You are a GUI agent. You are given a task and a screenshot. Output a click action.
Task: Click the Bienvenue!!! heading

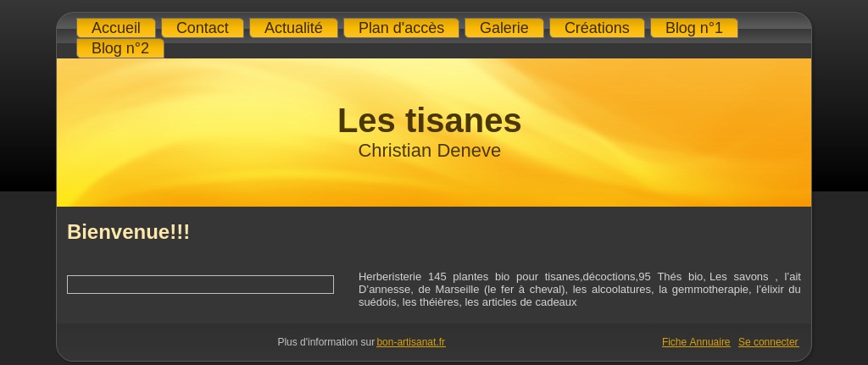point(129,232)
